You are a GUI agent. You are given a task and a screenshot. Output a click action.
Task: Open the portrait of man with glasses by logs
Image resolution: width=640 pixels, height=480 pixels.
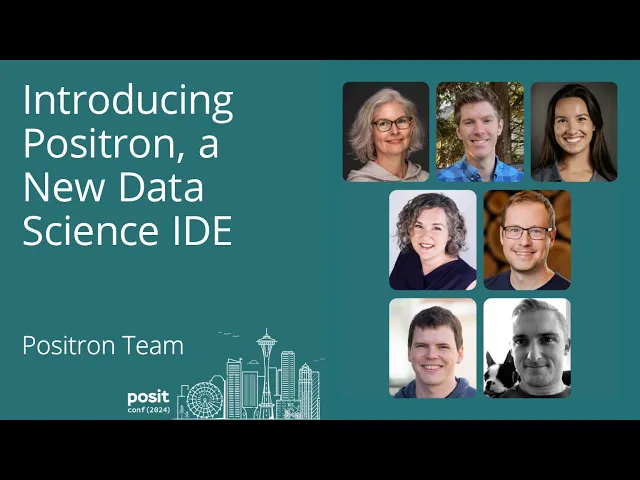click(x=527, y=240)
